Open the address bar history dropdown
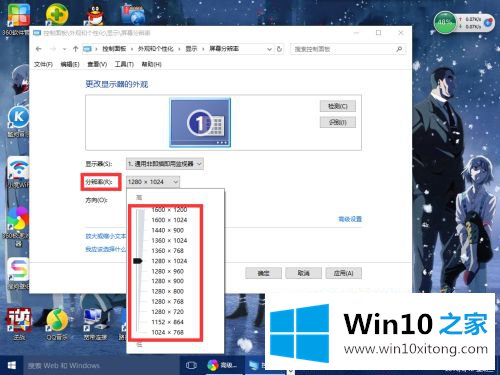The height and width of the screenshot is (375, 500). pos(269,49)
